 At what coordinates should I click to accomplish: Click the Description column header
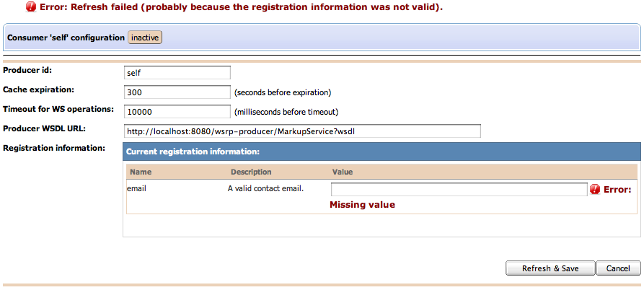[251, 172]
